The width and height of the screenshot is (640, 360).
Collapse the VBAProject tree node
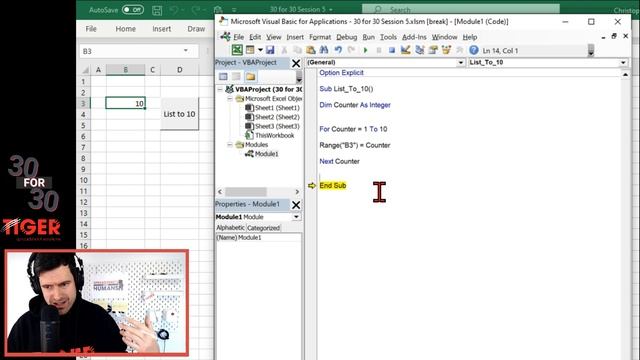220,89
